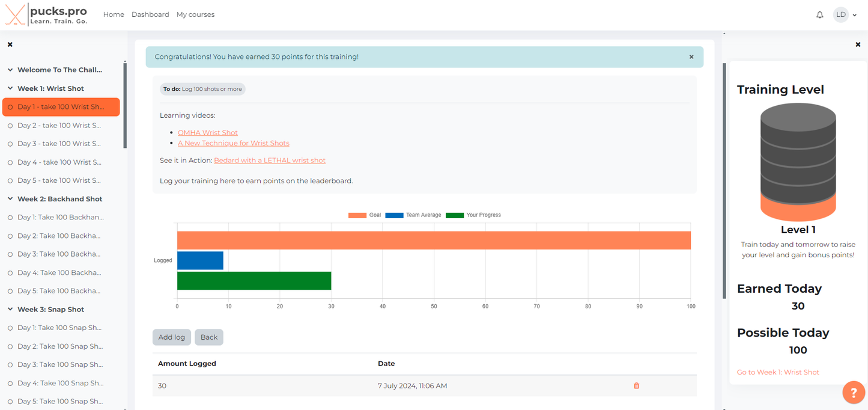Select Day 2 wrist shot lesson

pyautogui.click(x=59, y=126)
